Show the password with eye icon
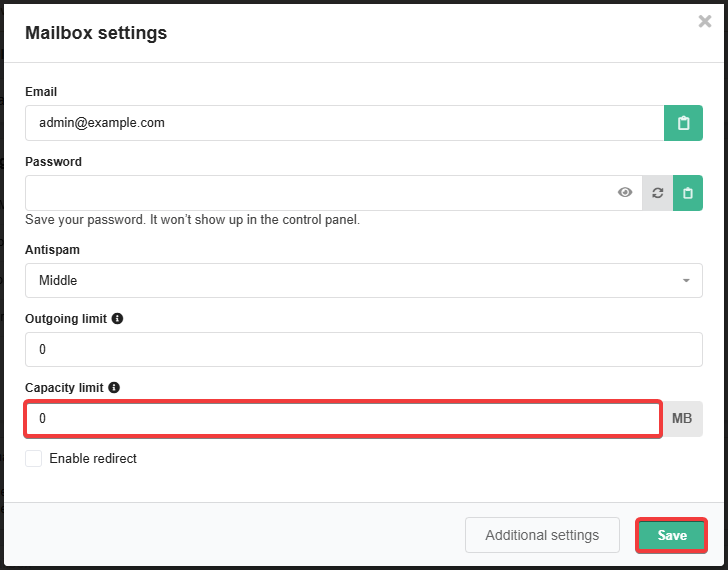 pyautogui.click(x=625, y=193)
